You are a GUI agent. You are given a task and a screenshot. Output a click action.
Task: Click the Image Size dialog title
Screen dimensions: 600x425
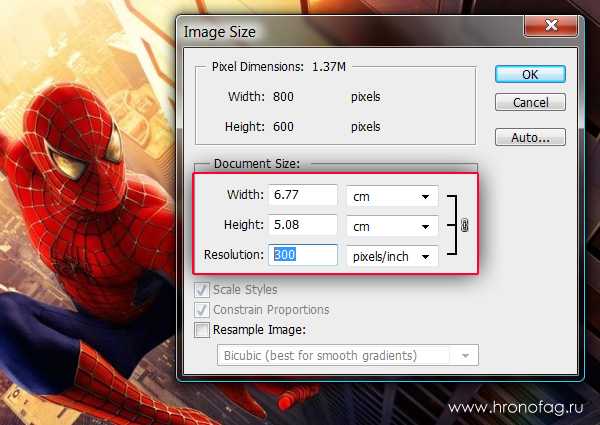pos(219,32)
